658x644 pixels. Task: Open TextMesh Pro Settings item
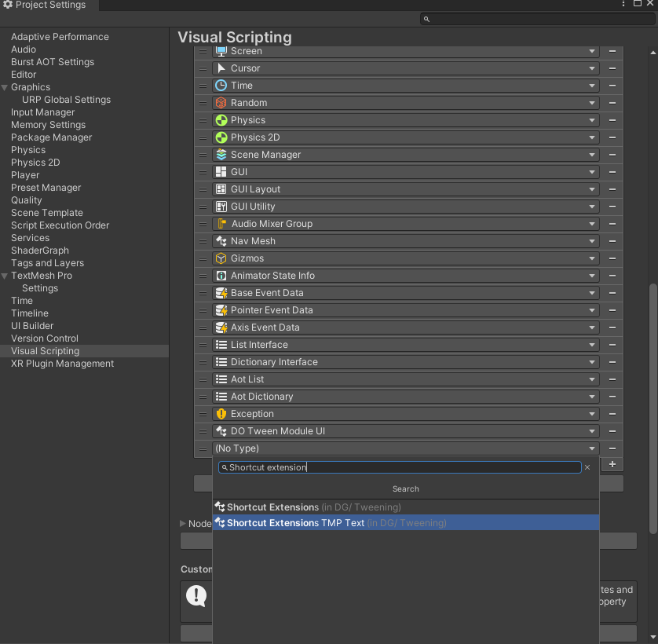click(40, 288)
